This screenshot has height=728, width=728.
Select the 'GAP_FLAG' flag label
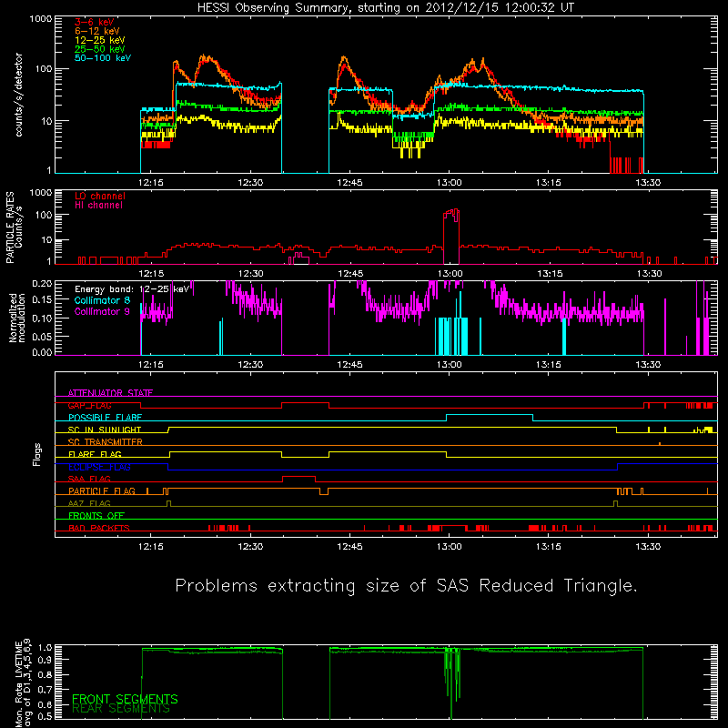pyautogui.click(x=89, y=405)
